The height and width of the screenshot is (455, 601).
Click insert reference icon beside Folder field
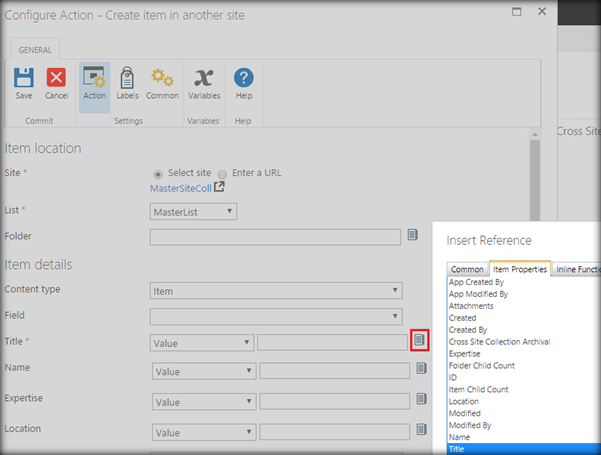tap(412, 235)
